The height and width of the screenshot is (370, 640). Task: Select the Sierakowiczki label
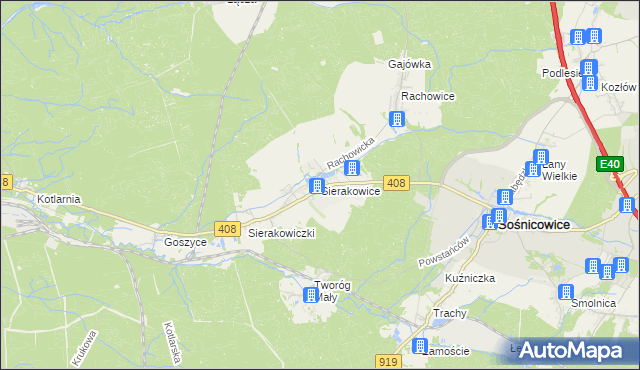click(x=281, y=233)
